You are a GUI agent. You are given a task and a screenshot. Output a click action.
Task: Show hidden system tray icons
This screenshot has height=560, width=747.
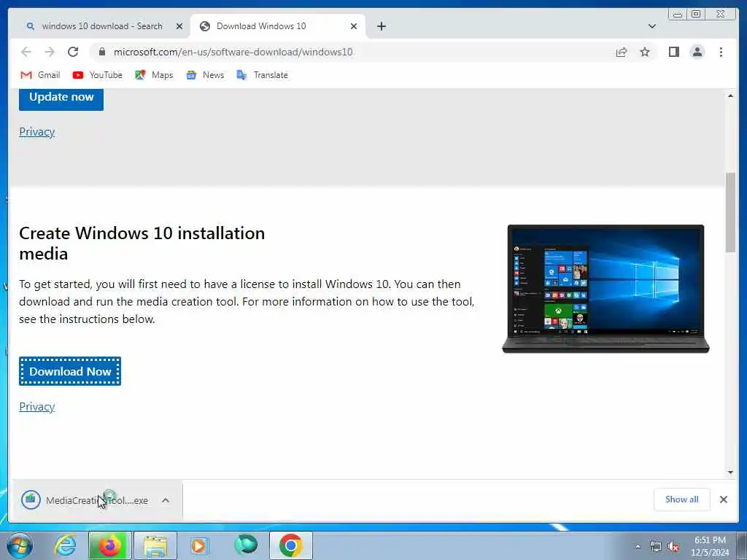pos(638,547)
